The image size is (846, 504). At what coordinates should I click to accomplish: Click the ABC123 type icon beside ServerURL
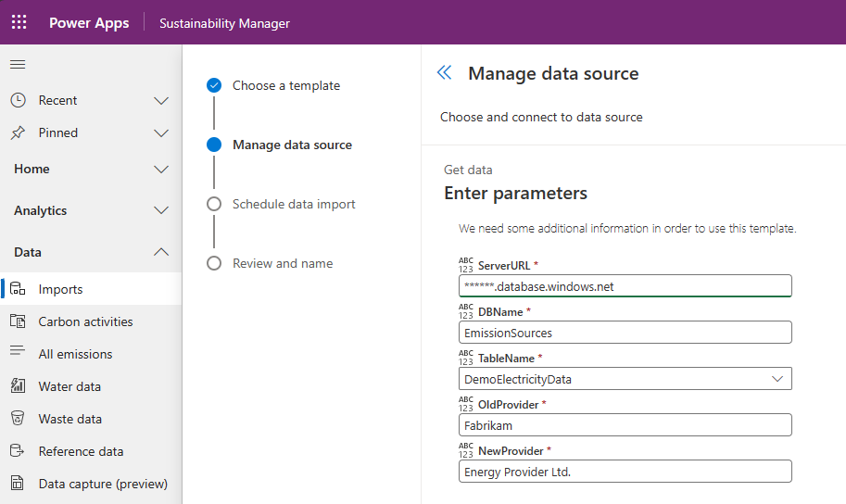click(x=465, y=265)
